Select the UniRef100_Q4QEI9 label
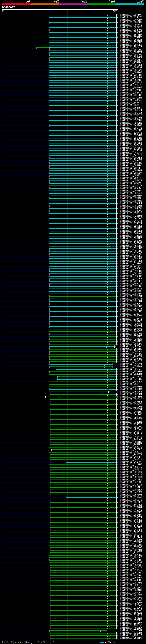Image resolution: width=146 pixels, height=644 pixels. point(131,432)
